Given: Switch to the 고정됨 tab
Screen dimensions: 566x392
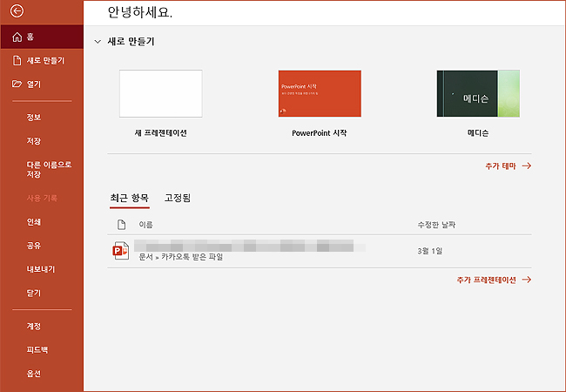Looking at the screenshot, I should 178,198.
